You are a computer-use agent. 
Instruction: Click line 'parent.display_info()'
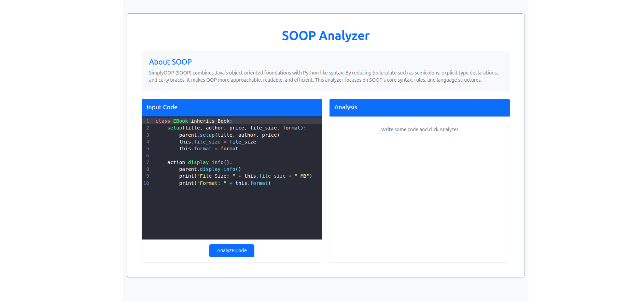click(210, 169)
